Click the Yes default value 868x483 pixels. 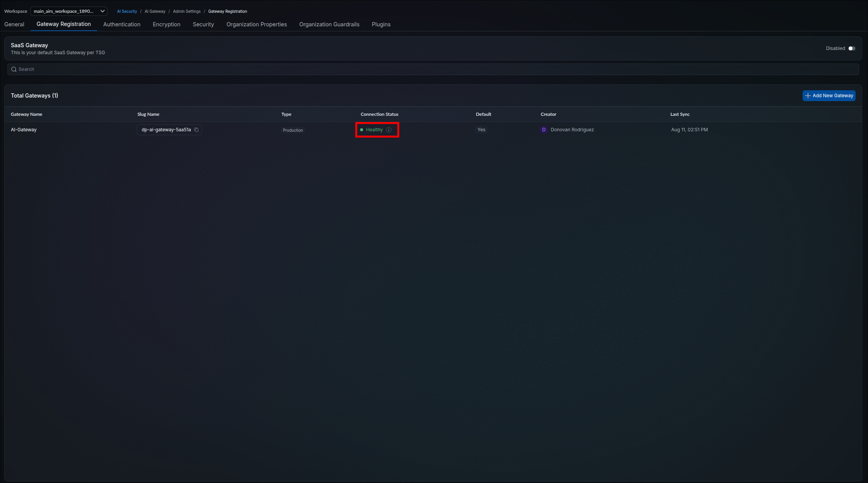[x=482, y=130]
